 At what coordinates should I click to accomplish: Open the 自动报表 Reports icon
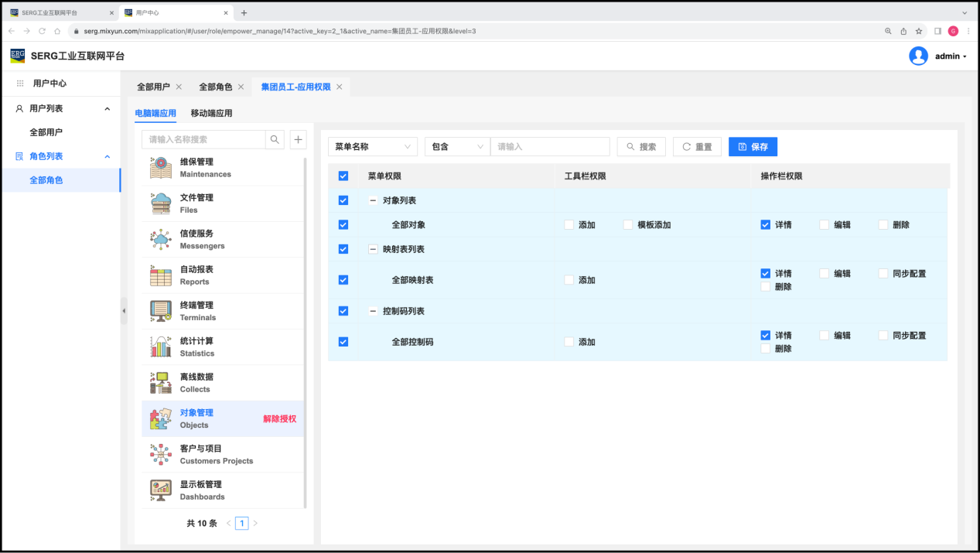pyautogui.click(x=161, y=275)
